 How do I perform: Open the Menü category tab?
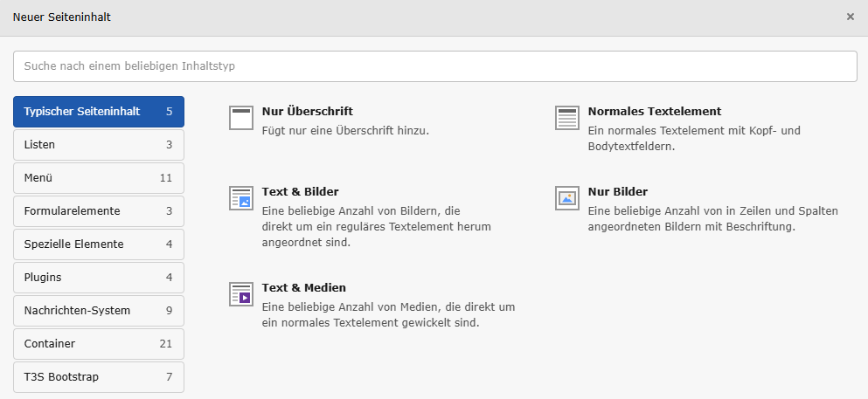point(99,178)
